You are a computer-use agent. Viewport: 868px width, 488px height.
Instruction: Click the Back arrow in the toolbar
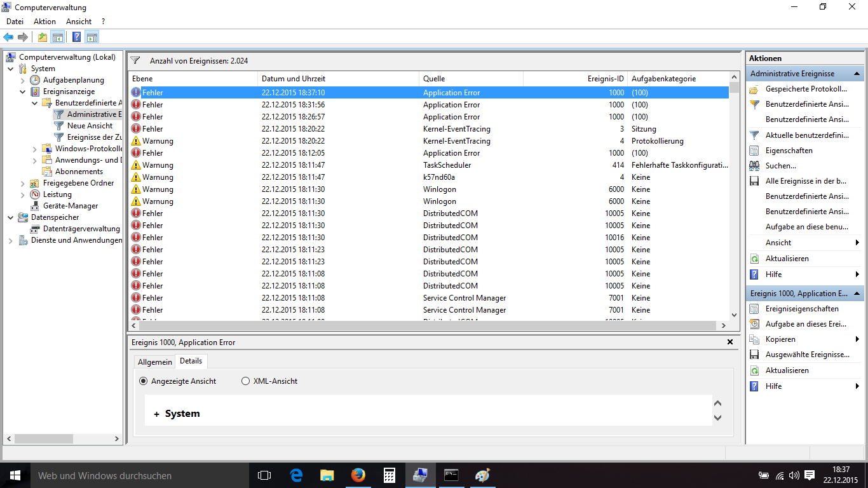click(9, 37)
